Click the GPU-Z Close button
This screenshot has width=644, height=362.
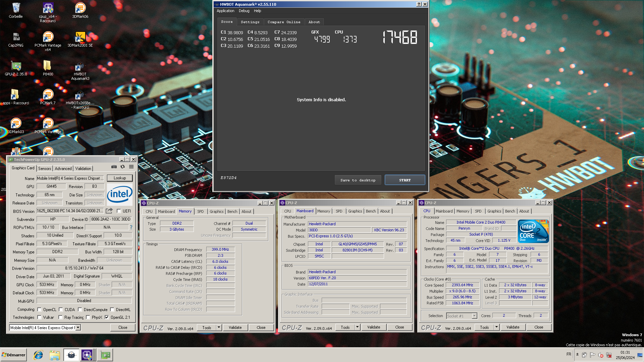pos(123,327)
